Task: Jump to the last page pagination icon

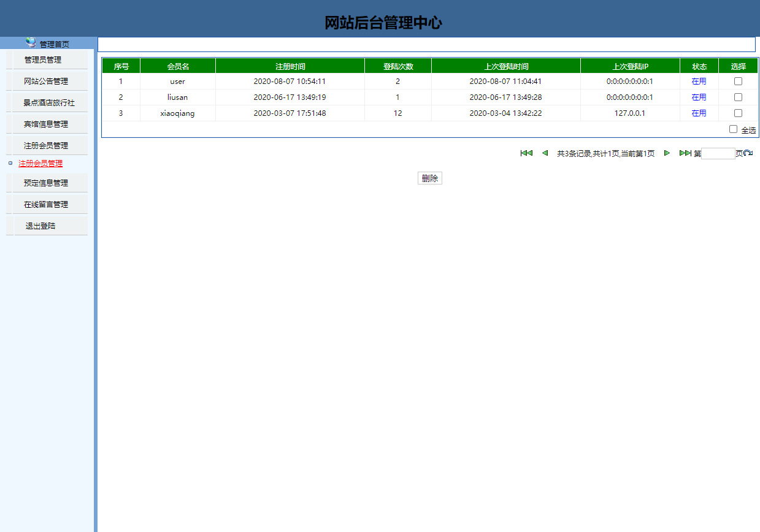Action: 685,153
